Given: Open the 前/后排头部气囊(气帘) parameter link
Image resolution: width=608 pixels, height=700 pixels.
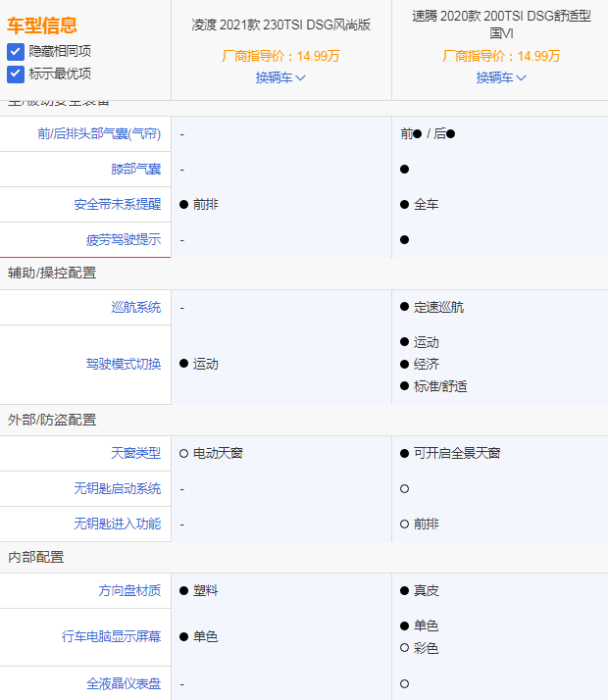Looking at the screenshot, I should pos(99,134).
